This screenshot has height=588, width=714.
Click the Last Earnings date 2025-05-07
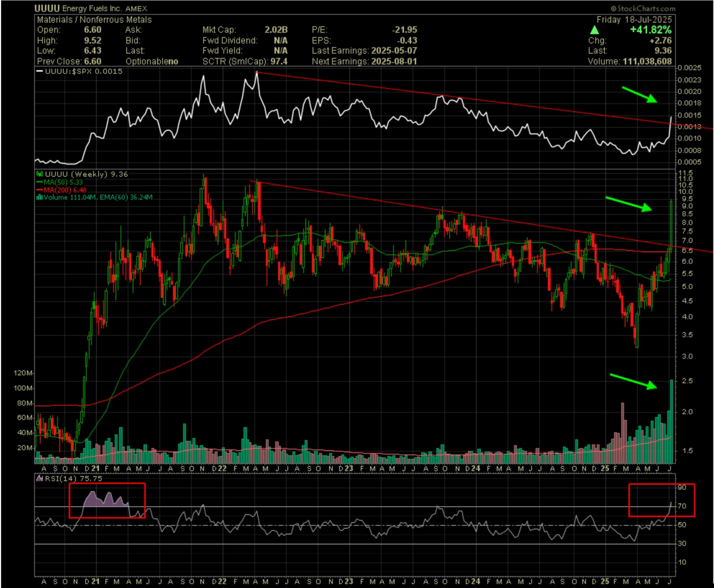coord(394,51)
